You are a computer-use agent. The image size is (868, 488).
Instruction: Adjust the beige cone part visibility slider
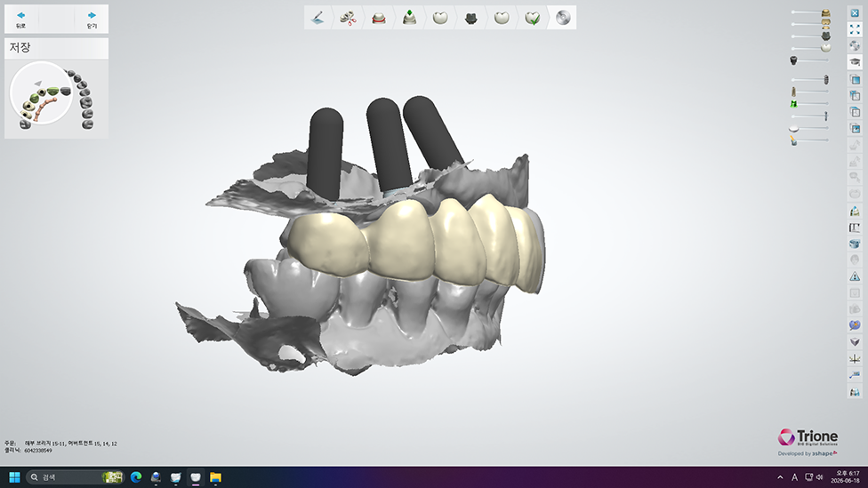(810, 92)
